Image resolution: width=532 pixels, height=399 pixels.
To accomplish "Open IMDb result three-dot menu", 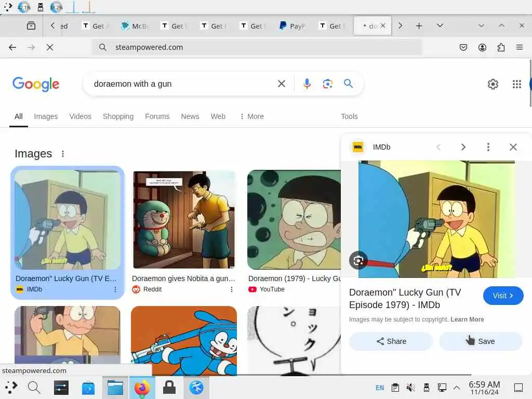I will click(x=115, y=289).
